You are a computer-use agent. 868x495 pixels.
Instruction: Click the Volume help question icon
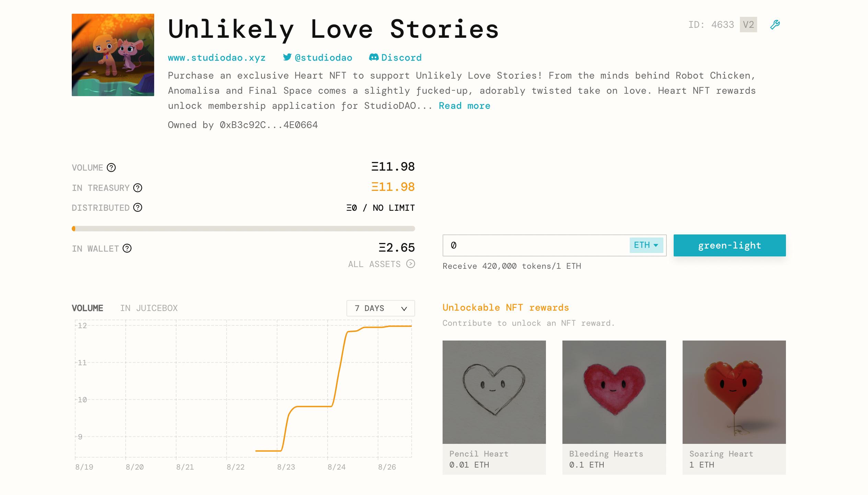coord(111,168)
